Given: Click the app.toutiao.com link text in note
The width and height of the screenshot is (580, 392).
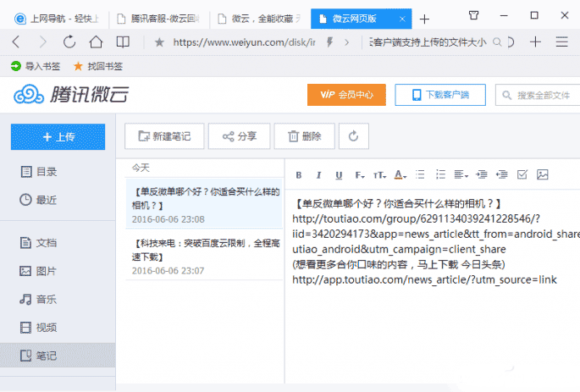Looking at the screenshot, I should 424,280.
